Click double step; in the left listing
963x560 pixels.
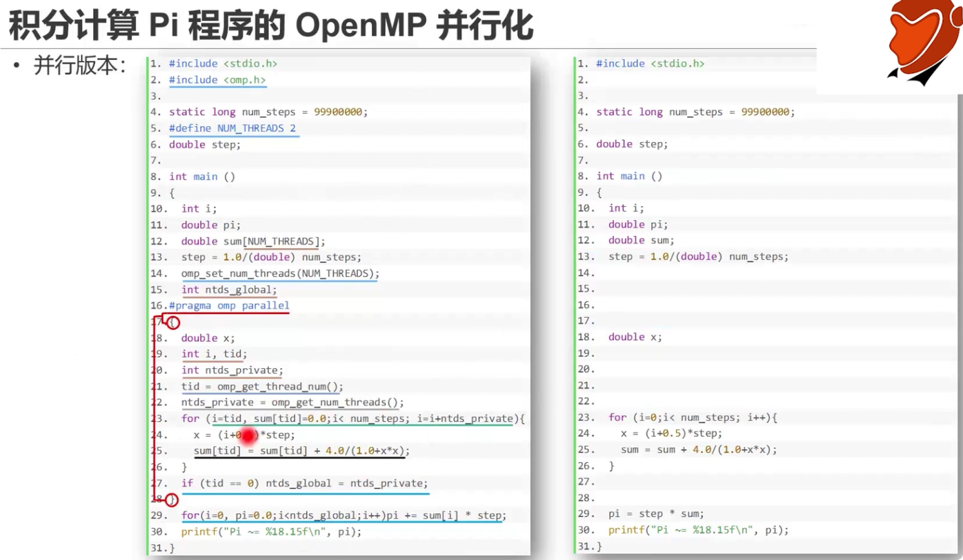[205, 144]
